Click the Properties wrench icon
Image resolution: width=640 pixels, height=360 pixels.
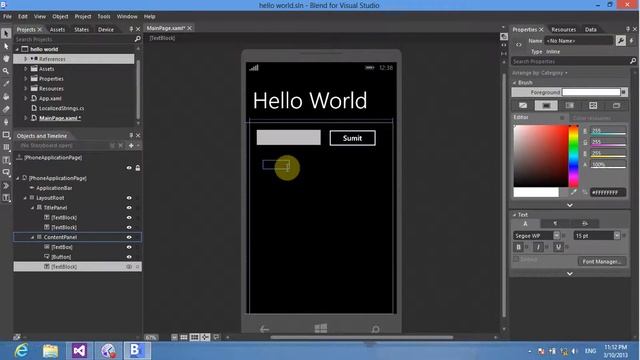[x=620, y=40]
